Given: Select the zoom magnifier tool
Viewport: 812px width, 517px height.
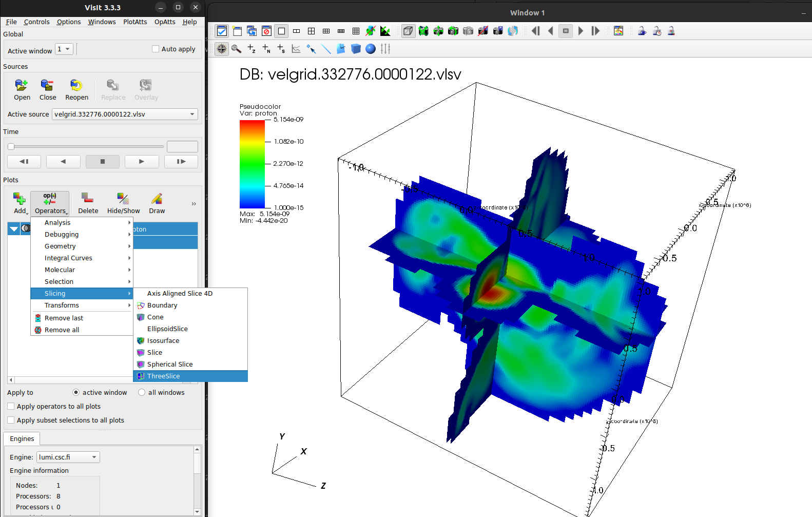Looking at the screenshot, I should [x=236, y=49].
